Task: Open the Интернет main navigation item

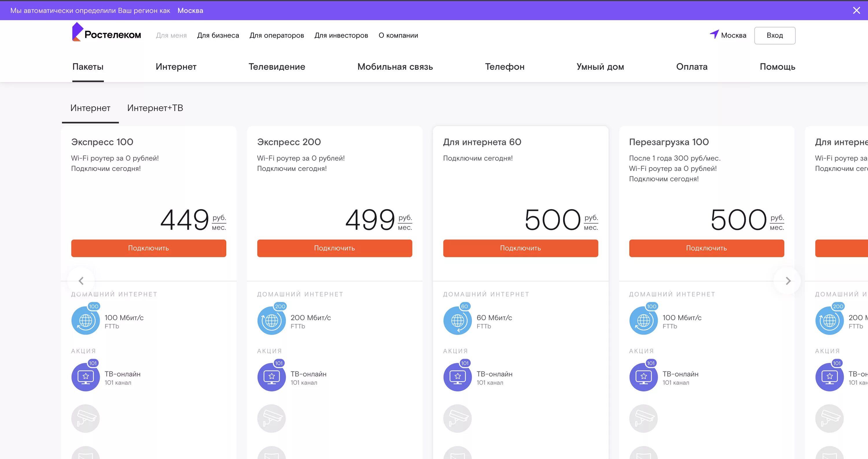Action: [176, 67]
